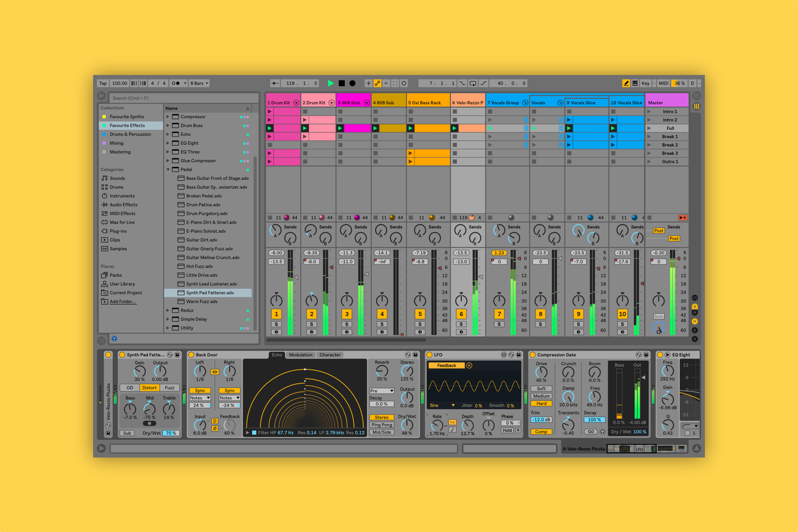Toggle the loop switch in the transport
This screenshot has height=532, width=798.
pos(473,83)
